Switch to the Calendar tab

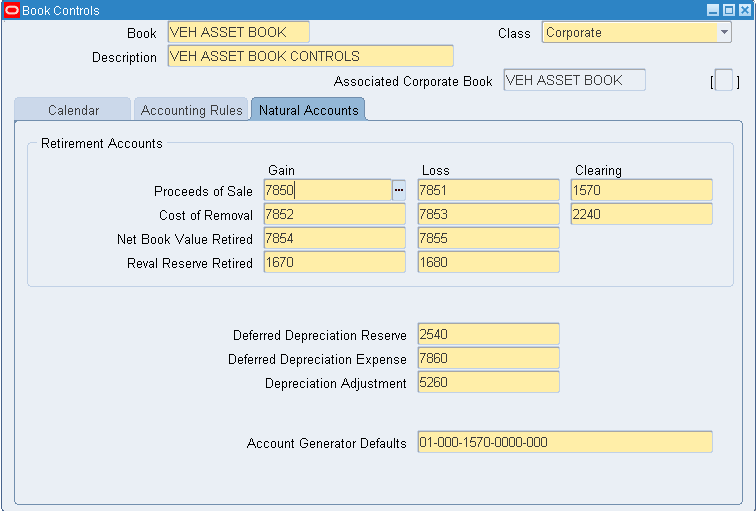tap(73, 110)
